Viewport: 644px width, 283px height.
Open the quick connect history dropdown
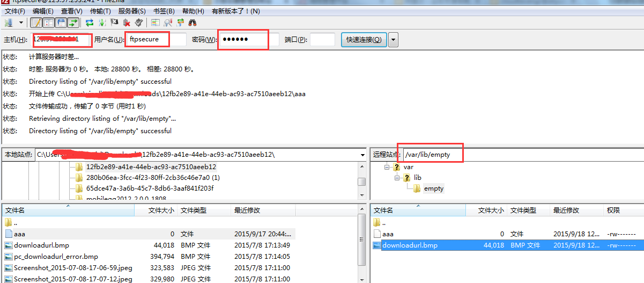click(x=393, y=40)
